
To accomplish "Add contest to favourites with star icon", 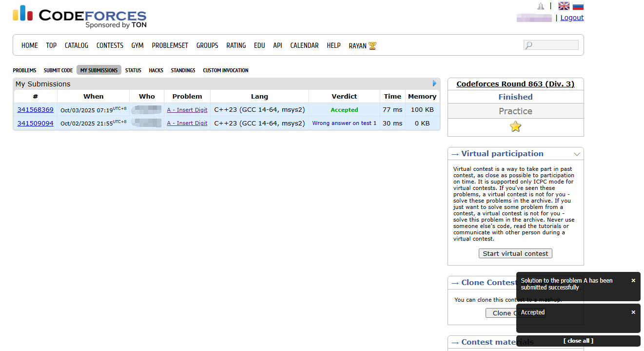I will (515, 127).
